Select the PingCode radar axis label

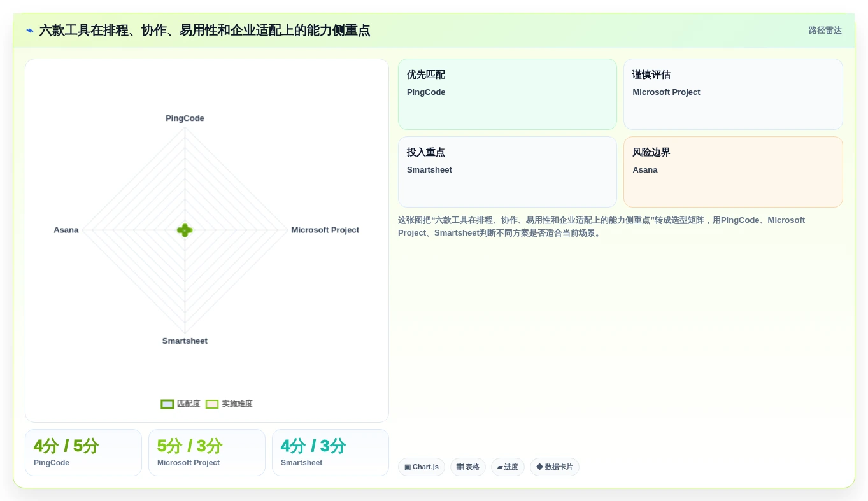(x=185, y=118)
